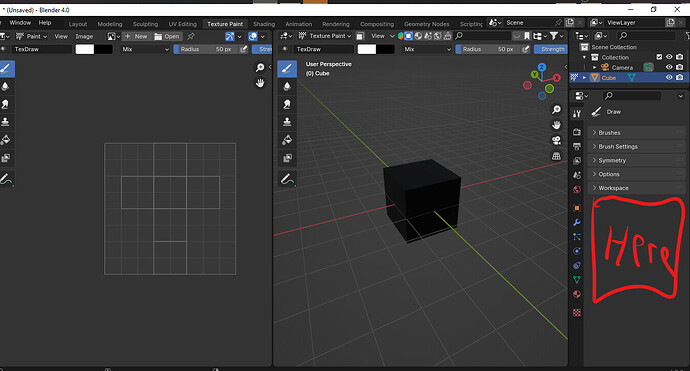Hide the Cube in viewport via eye icon
This screenshot has height=371, width=690.
pyautogui.click(x=669, y=77)
